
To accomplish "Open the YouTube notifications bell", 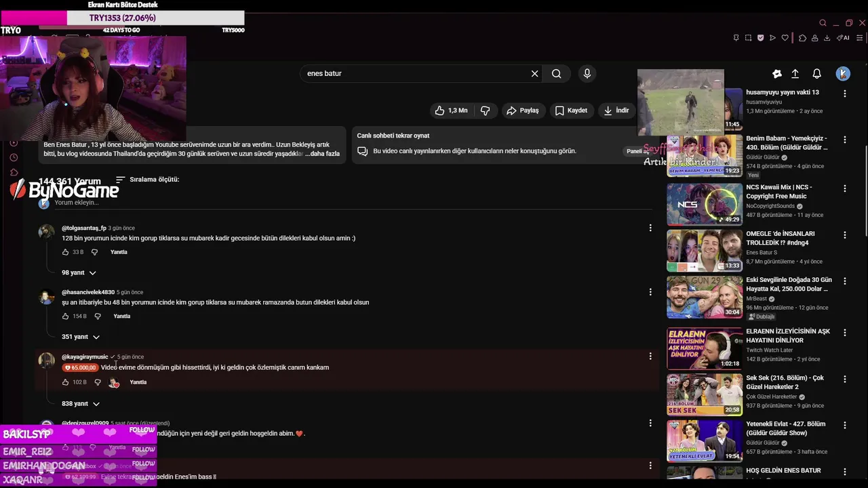I will click(816, 73).
